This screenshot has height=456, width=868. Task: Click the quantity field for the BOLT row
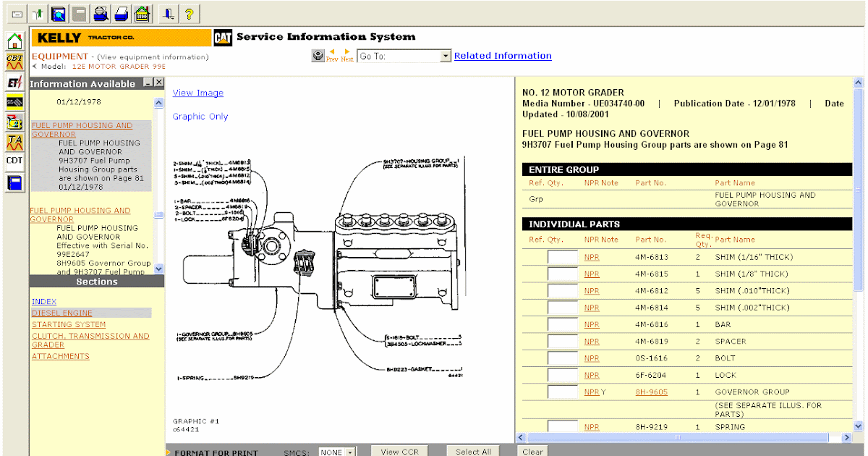[x=562, y=358]
